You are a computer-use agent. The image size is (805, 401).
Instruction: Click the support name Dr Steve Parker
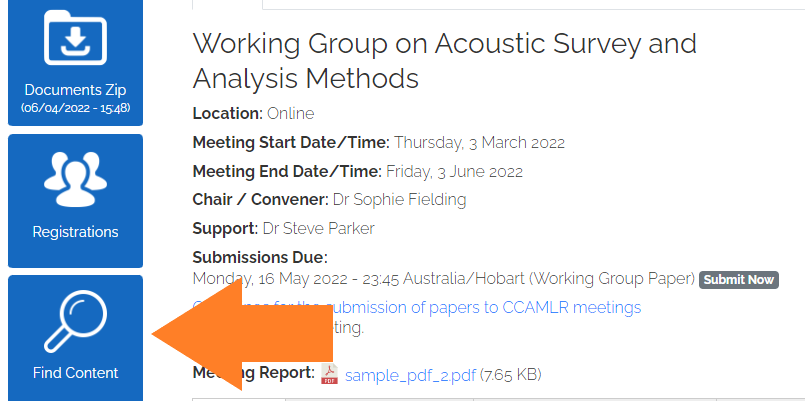pos(318,228)
